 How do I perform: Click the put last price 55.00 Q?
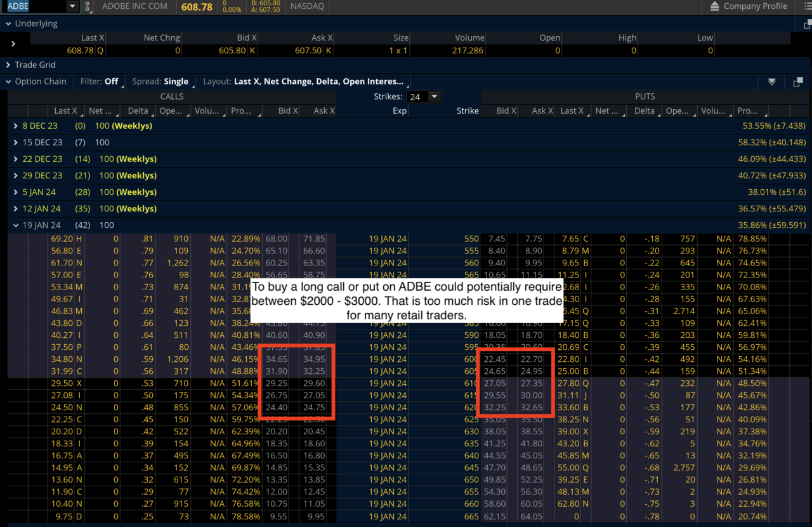pyautogui.click(x=573, y=468)
